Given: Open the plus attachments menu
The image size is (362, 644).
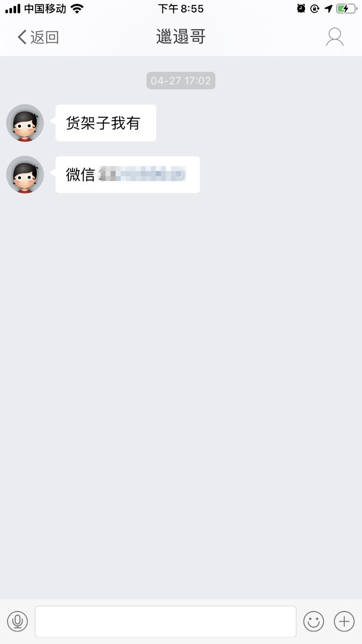Looking at the screenshot, I should (x=344, y=621).
